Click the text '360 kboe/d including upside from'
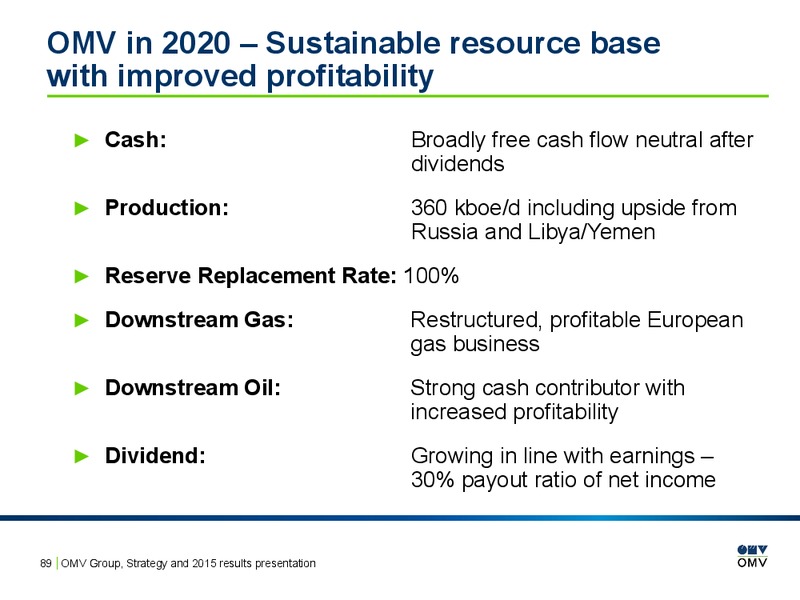The height and width of the screenshot is (600, 800). click(x=574, y=208)
